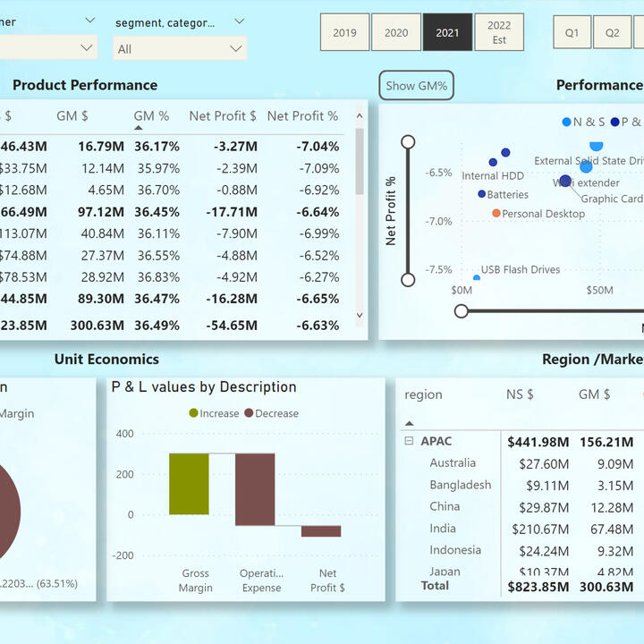Select the orange Personal Desktop data point
644x644 pixels.
[x=496, y=214]
